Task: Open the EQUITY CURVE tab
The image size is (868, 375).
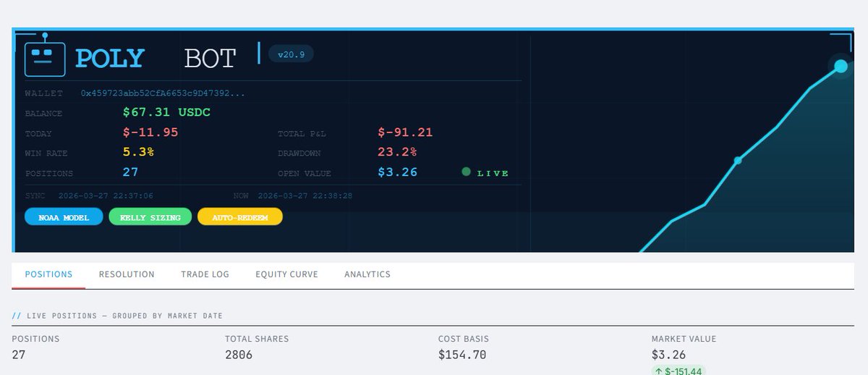Action: click(286, 274)
